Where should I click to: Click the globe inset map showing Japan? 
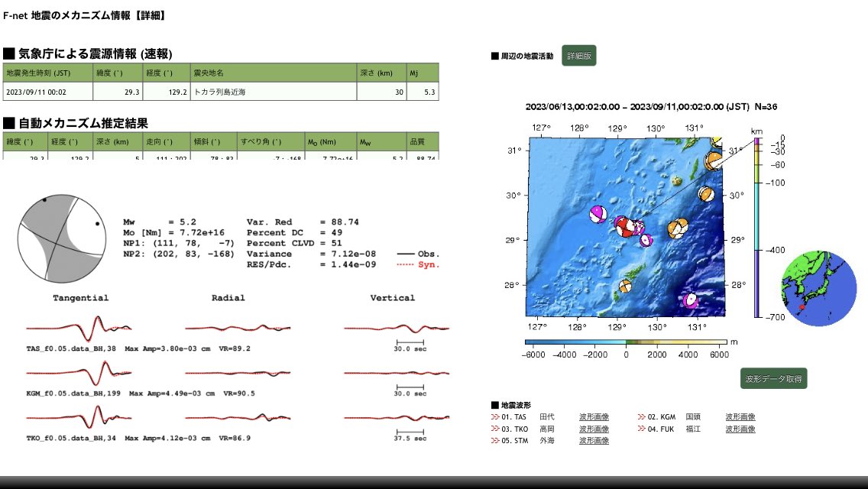pos(819,288)
